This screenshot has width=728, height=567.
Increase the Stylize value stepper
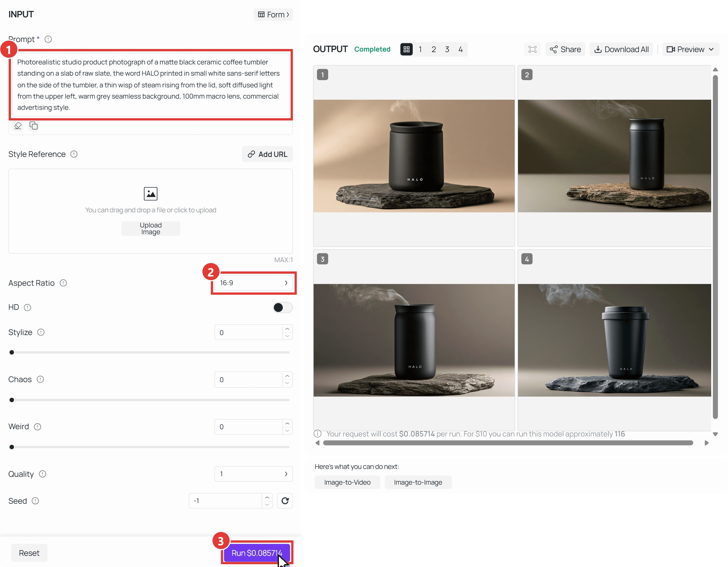pyautogui.click(x=287, y=329)
